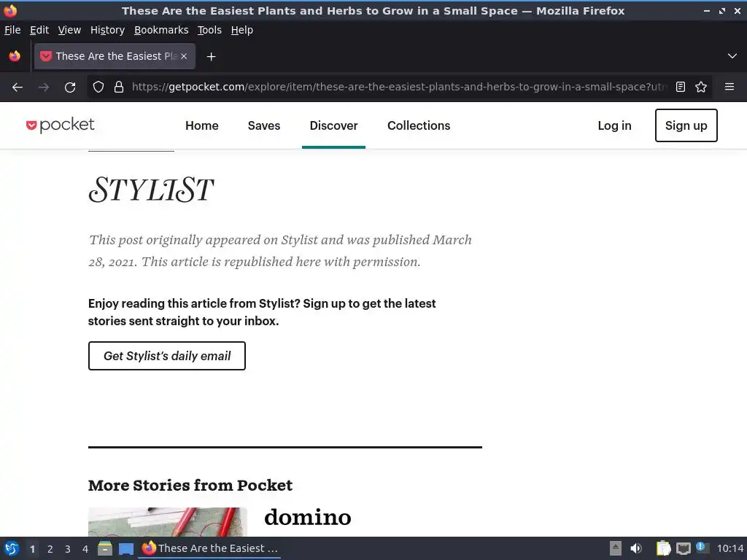Activate Firefox window in taskbar
Viewport: 747px width, 560px height.
209,548
